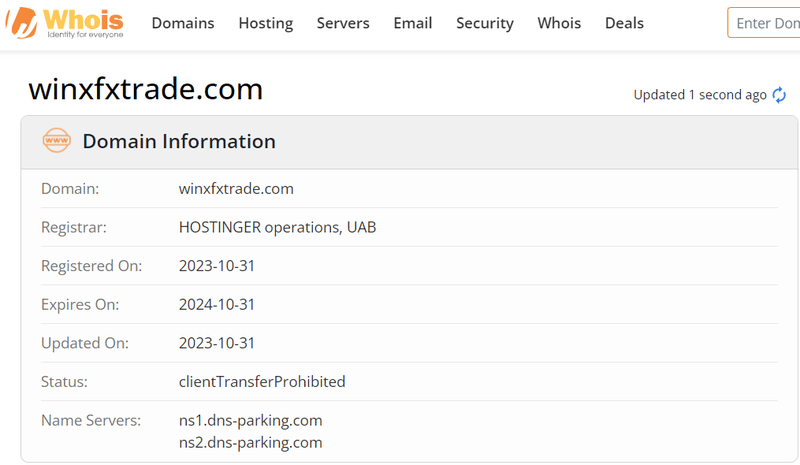800x465 pixels.
Task: Open the Hosting menu
Action: point(266,23)
